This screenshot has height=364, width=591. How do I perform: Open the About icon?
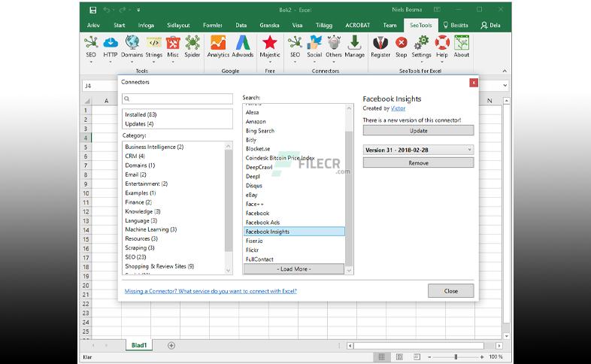coord(462,43)
